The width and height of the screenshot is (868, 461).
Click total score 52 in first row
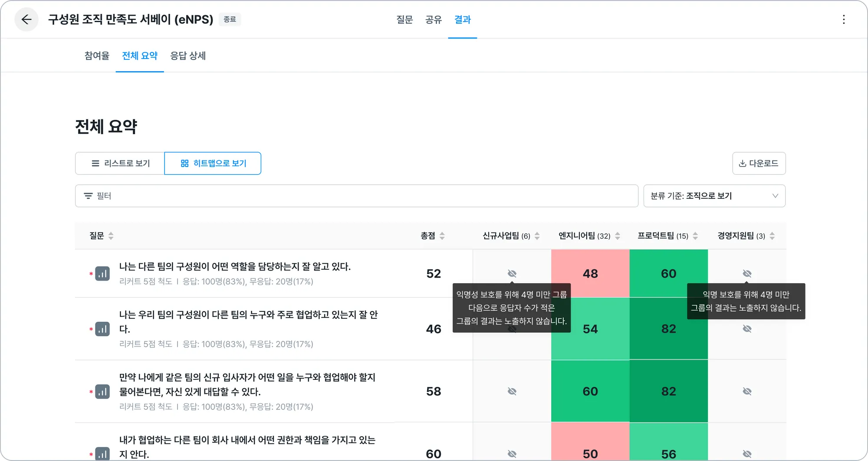(434, 274)
